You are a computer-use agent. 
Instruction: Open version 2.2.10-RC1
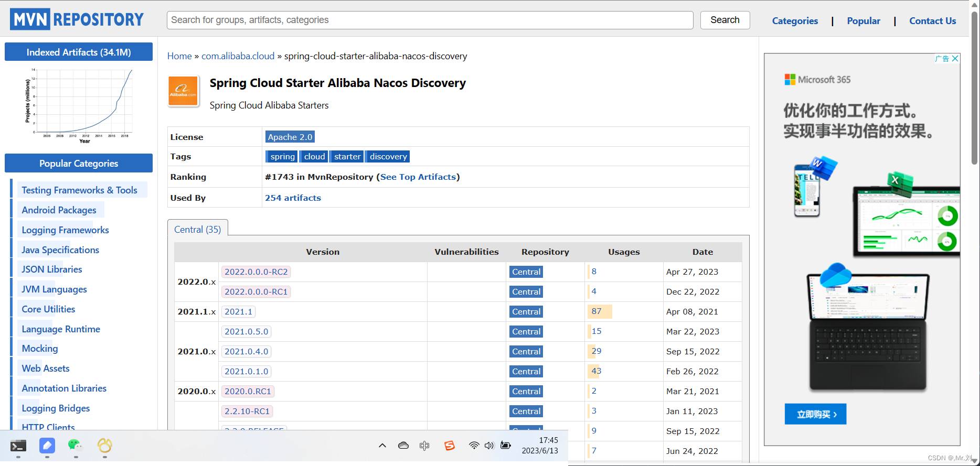coord(247,411)
